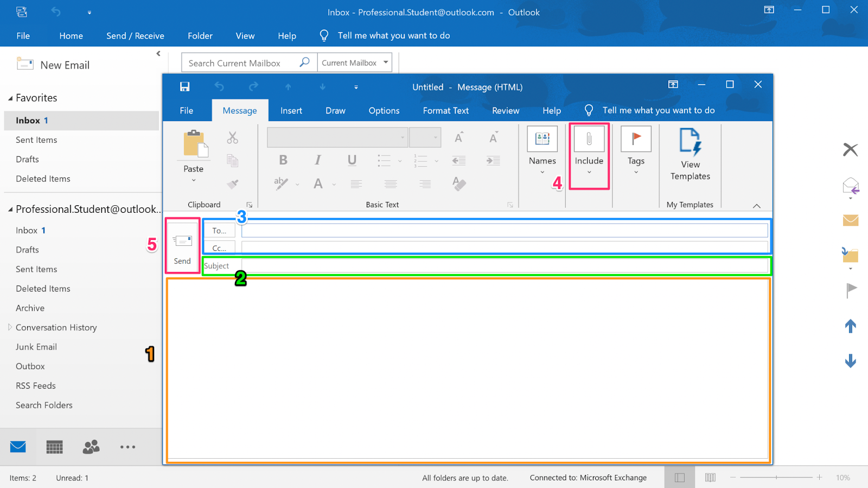Collapse Professional.Student account folder tree
Viewport: 868px width, 488px height.
(x=10, y=210)
